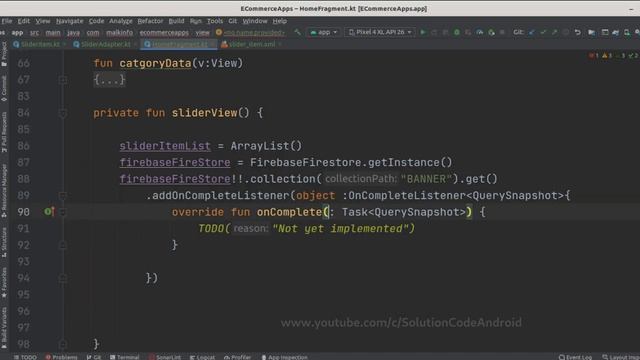Click the TODO call on line 91
This screenshot has height=360, width=640.
click(214, 229)
